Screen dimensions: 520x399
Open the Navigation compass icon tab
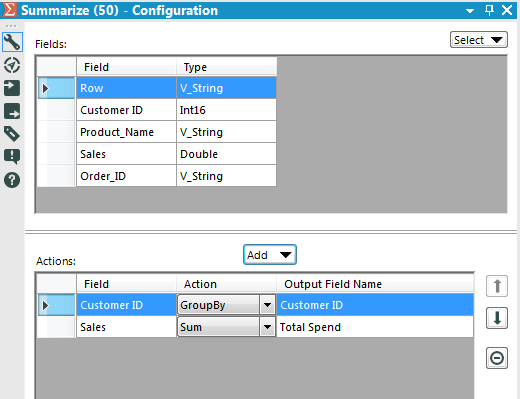[x=12, y=65]
